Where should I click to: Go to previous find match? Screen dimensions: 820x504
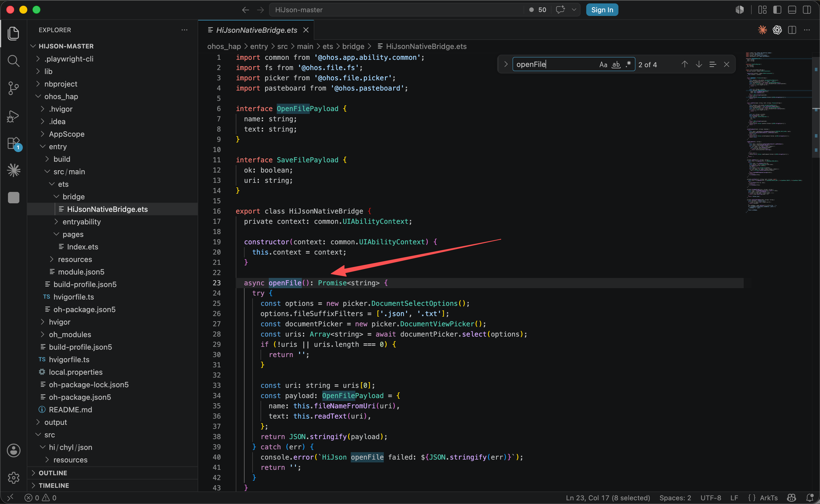684,64
